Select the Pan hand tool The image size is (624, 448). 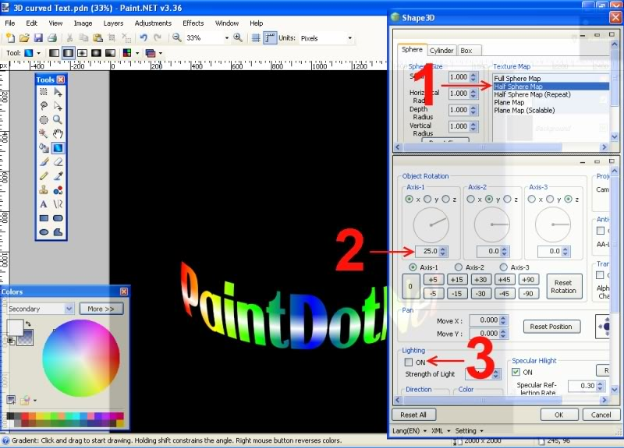coord(58,134)
